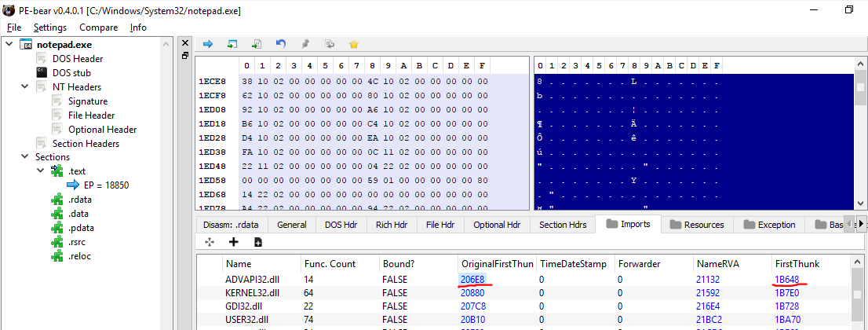Select the .text section puzzle icon

coord(57,170)
